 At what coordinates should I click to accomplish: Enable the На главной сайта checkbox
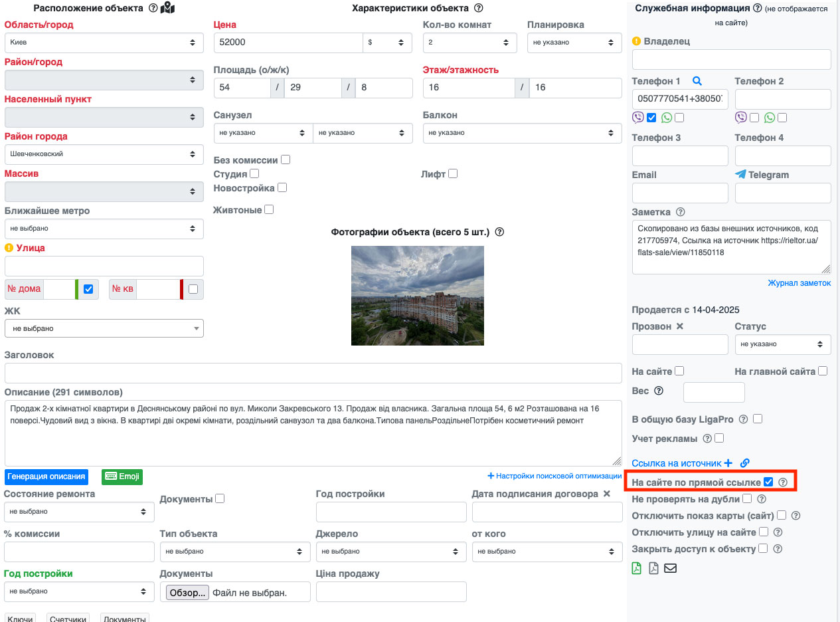pos(823,371)
